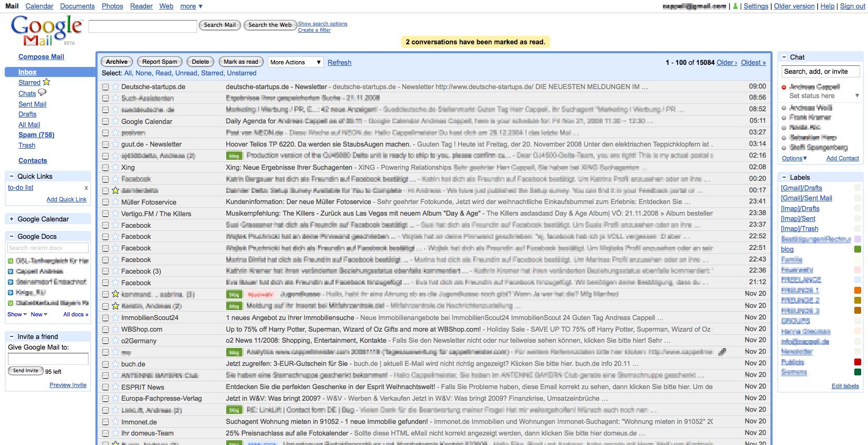The image size is (868, 445).
Task: Open the 'more' services dropdown
Action: [x=191, y=6]
